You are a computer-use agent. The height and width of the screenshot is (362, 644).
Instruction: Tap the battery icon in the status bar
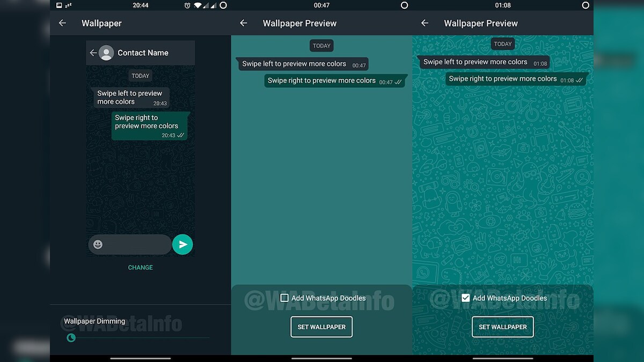[x=222, y=5]
